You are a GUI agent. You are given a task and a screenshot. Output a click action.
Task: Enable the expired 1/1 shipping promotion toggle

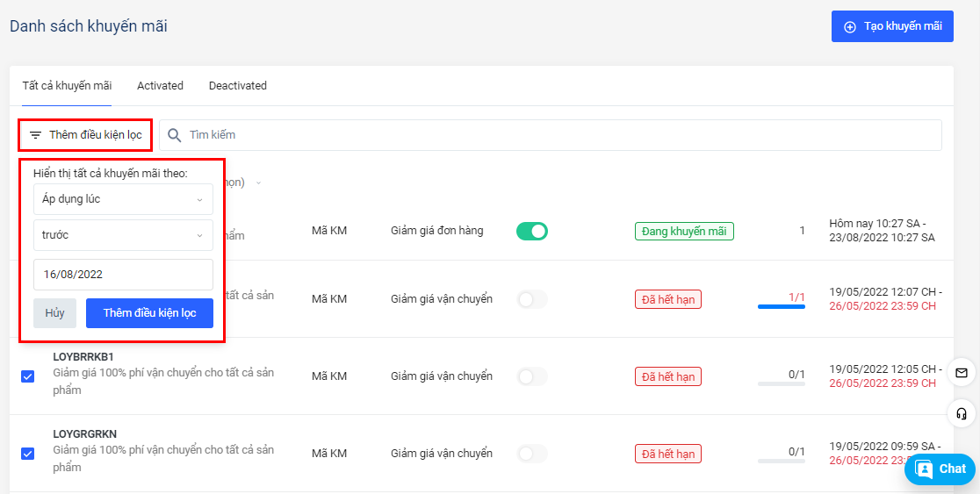click(531, 300)
